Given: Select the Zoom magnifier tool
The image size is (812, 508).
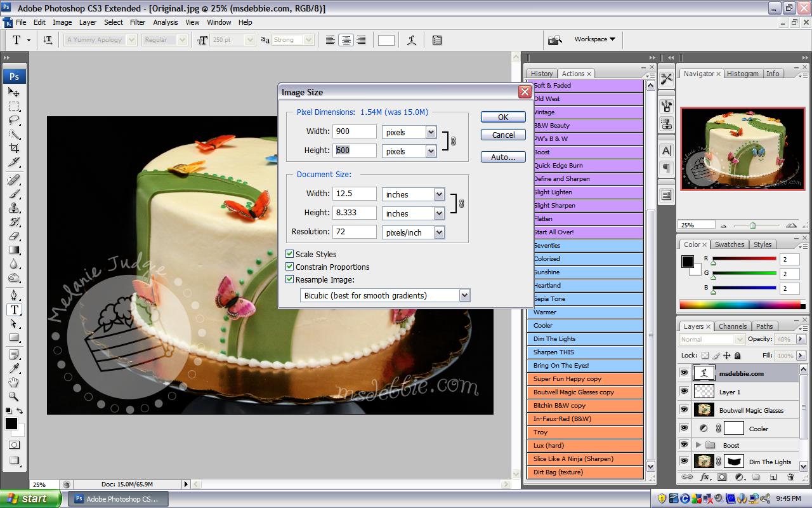Looking at the screenshot, I should [x=14, y=397].
